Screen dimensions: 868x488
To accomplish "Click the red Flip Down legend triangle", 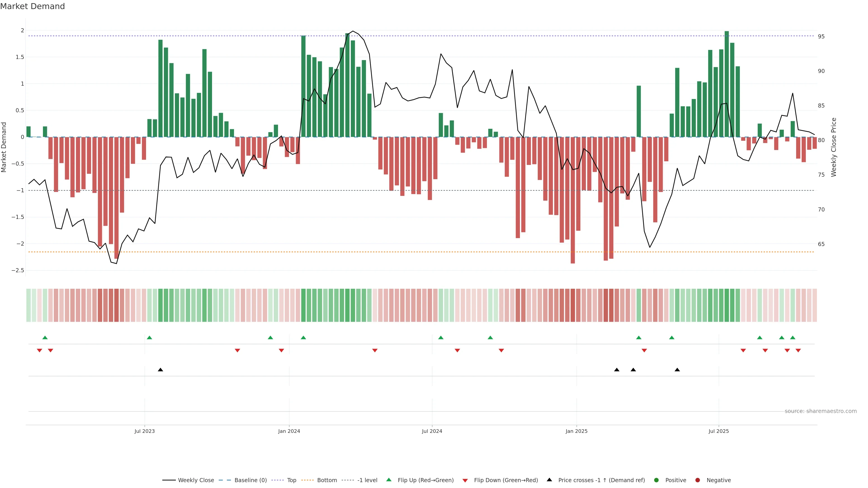I will tap(465, 480).
